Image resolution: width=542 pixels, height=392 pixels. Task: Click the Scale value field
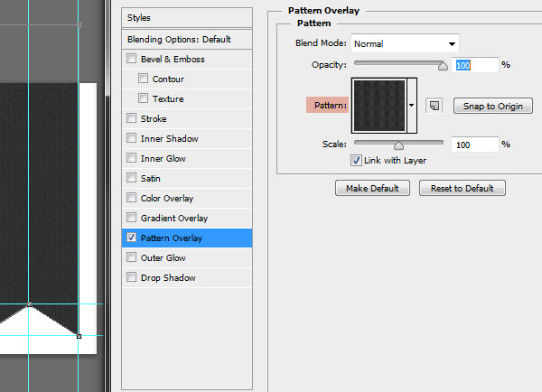(475, 145)
